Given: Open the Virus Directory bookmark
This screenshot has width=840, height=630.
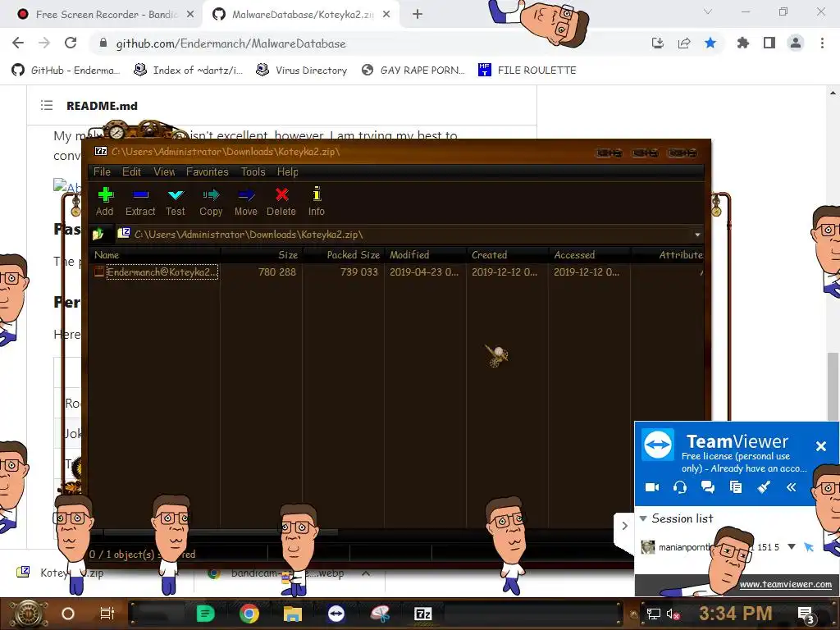Looking at the screenshot, I should click(x=302, y=71).
